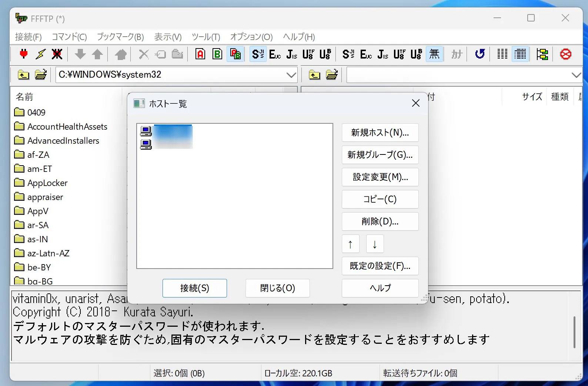Open the ヘルプ(H) menu
Viewport: 588px width, 386px height.
(299, 37)
